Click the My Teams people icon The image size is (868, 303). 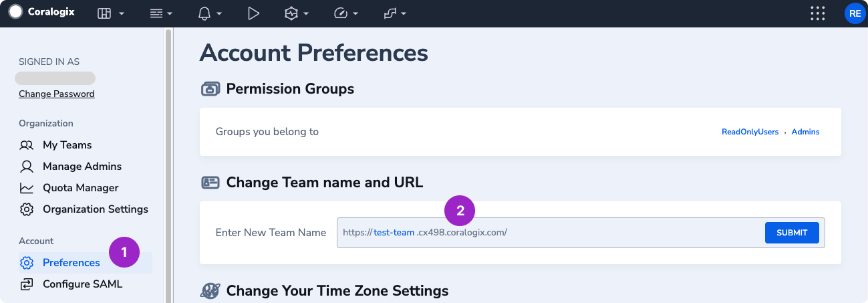[x=27, y=144]
